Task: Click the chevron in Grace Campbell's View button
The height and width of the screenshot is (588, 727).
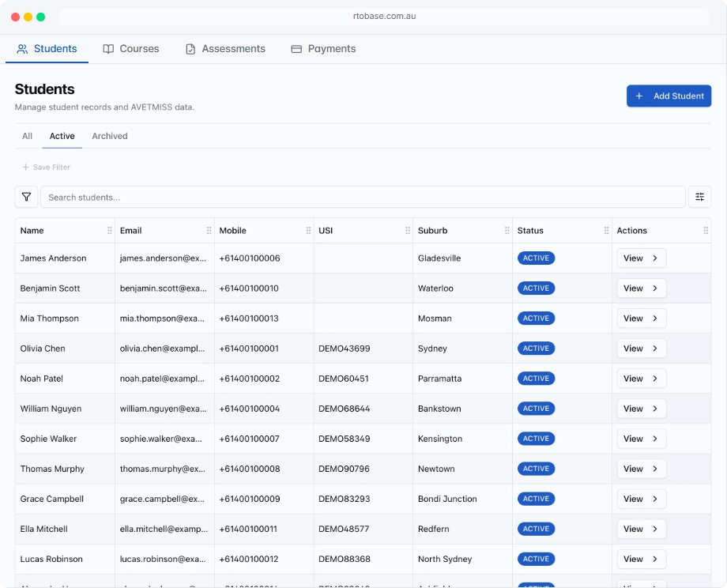Action: click(x=655, y=499)
